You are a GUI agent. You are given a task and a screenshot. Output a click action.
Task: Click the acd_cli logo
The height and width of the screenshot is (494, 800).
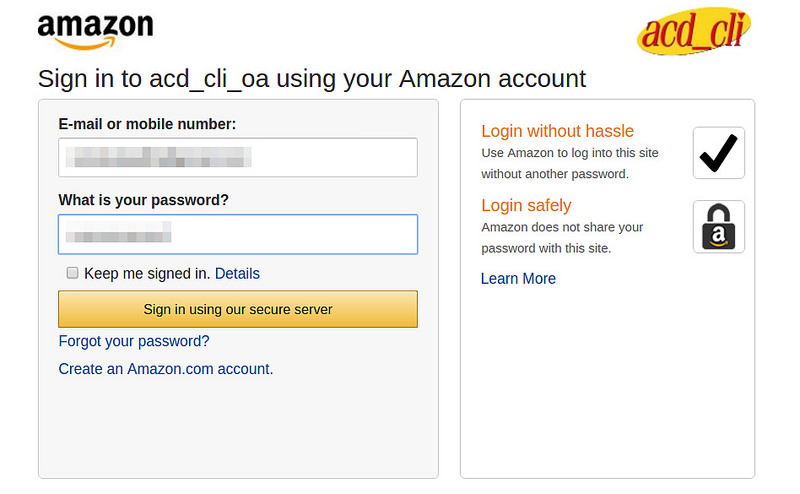[x=693, y=33]
